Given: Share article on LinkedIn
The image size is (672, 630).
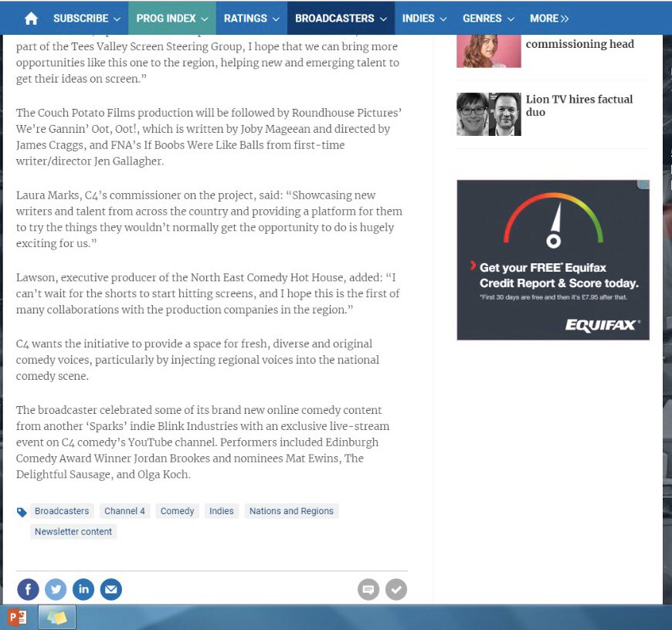Looking at the screenshot, I should tap(83, 589).
